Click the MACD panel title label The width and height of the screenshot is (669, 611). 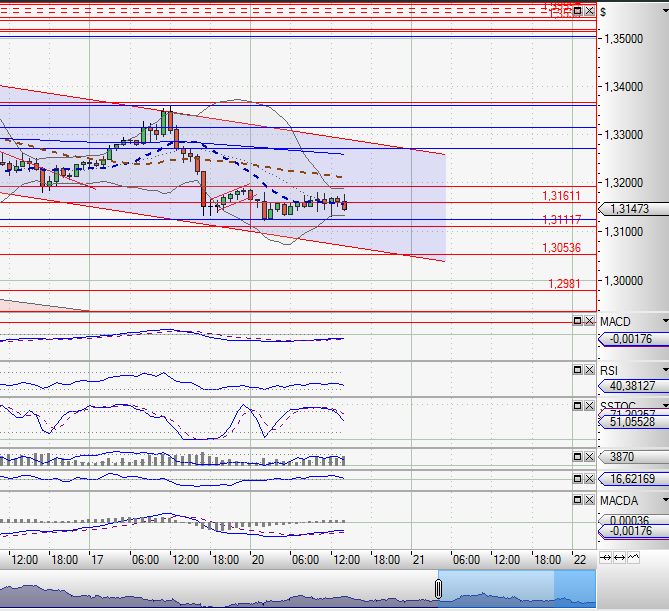coord(615,321)
